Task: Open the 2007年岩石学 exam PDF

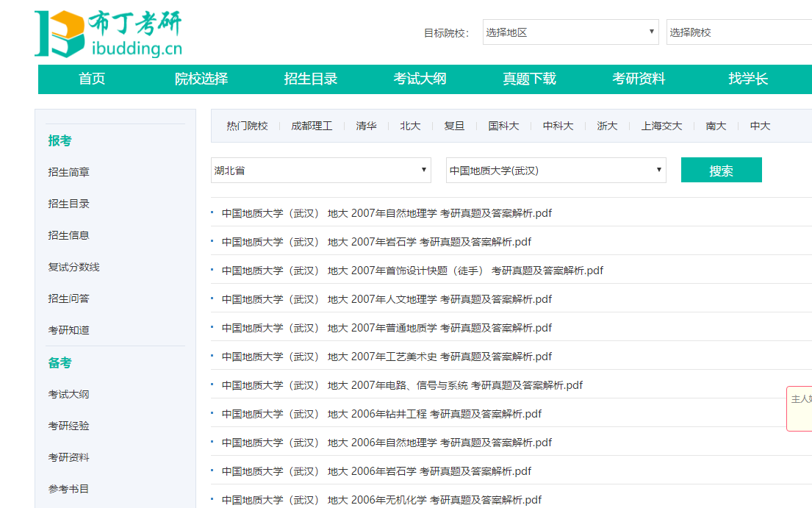Action: click(376, 242)
